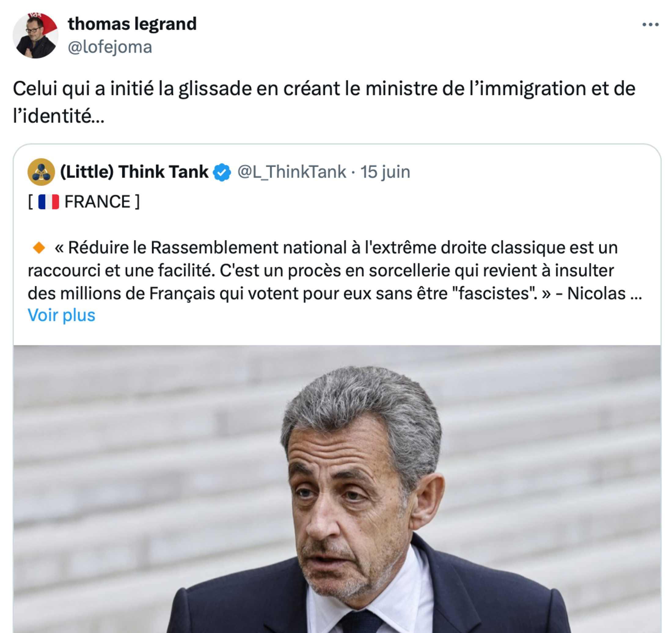The image size is (672, 633).
Task: Select the 15 juin timestamp
Action: (385, 172)
